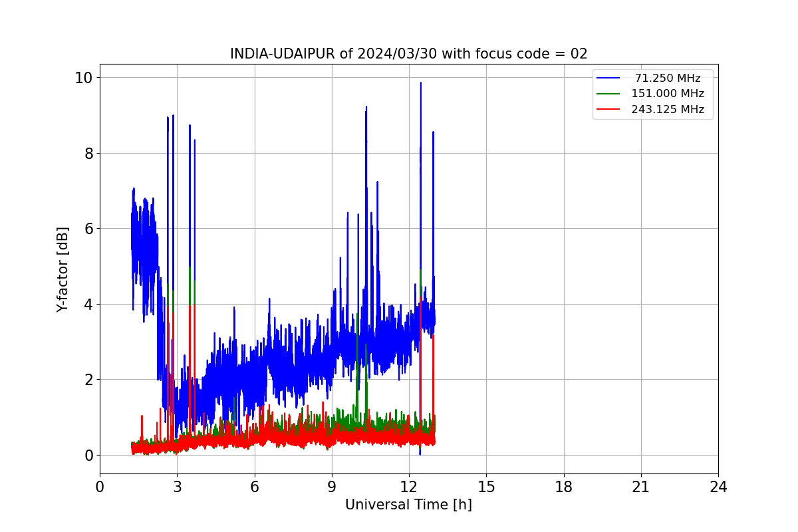Click y-axis tick label 10
This screenshot has width=798, height=532.
84,78
